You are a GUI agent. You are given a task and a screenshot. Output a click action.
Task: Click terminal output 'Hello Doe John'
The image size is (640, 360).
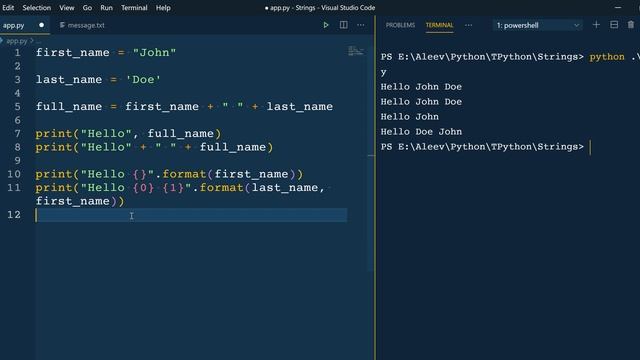tap(421, 132)
